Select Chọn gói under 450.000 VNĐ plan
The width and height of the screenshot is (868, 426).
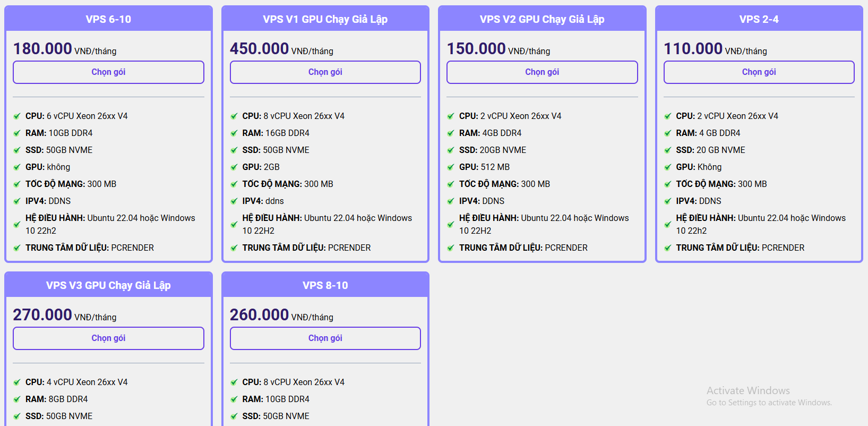pyautogui.click(x=325, y=72)
